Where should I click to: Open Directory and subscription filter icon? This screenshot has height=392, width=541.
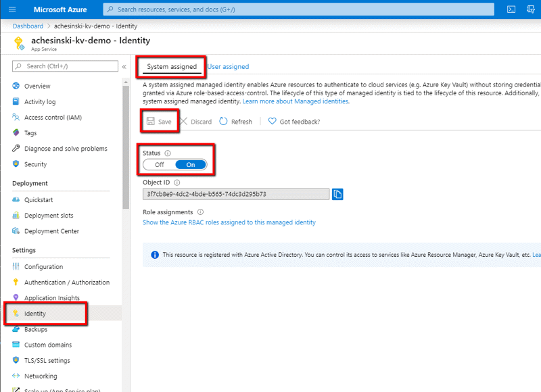tap(531, 9)
